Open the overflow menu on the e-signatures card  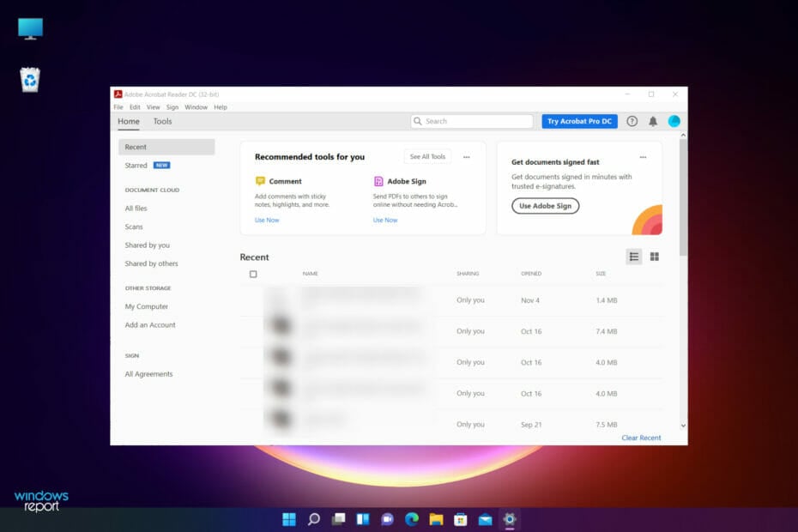pos(643,156)
